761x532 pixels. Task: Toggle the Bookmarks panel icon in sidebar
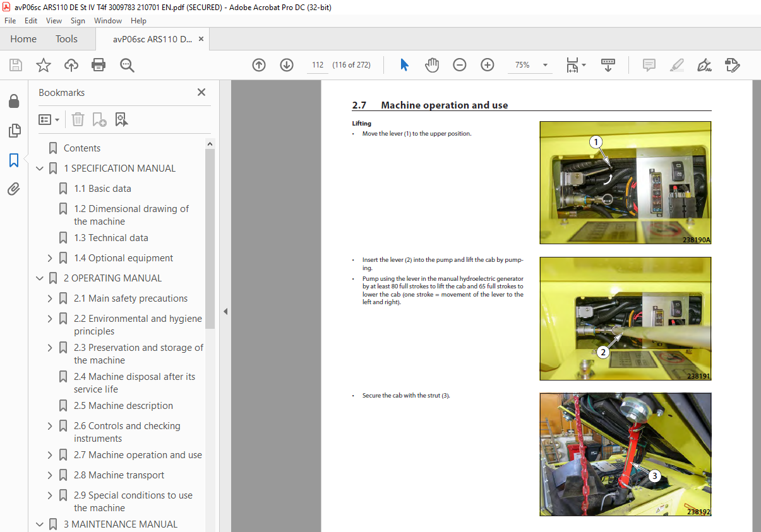tap(14, 160)
